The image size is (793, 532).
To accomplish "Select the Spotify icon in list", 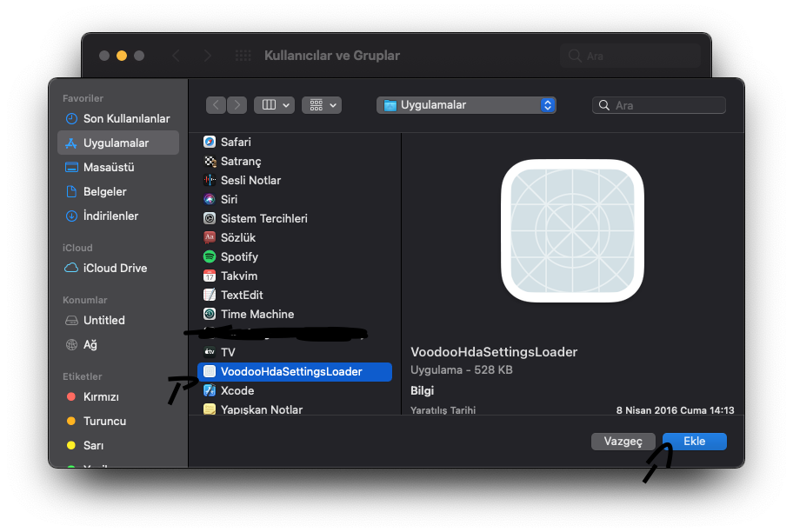I will (x=210, y=256).
